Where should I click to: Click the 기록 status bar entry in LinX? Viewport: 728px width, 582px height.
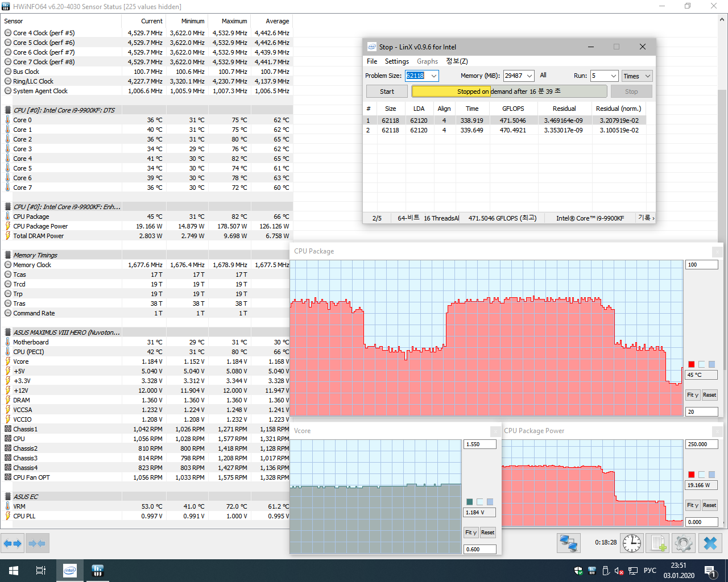[646, 218]
